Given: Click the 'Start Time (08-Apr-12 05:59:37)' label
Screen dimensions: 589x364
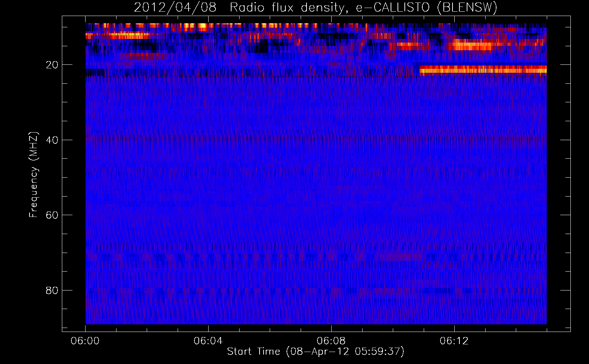Looking at the screenshot, I should 316,352.
